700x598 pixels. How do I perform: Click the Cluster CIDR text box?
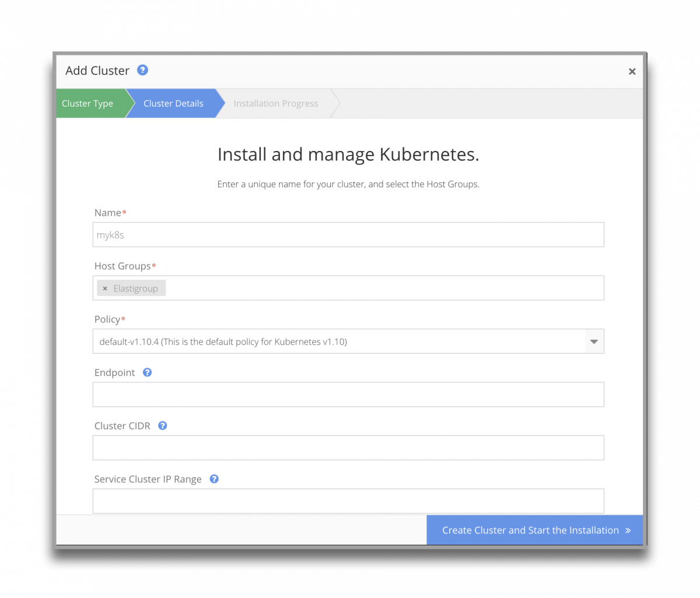click(x=348, y=448)
